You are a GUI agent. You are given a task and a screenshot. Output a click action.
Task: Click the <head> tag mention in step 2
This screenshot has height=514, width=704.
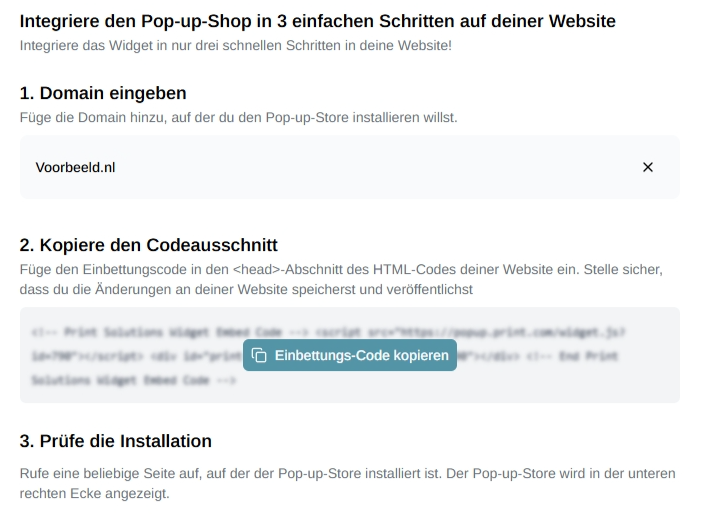click(x=258, y=270)
